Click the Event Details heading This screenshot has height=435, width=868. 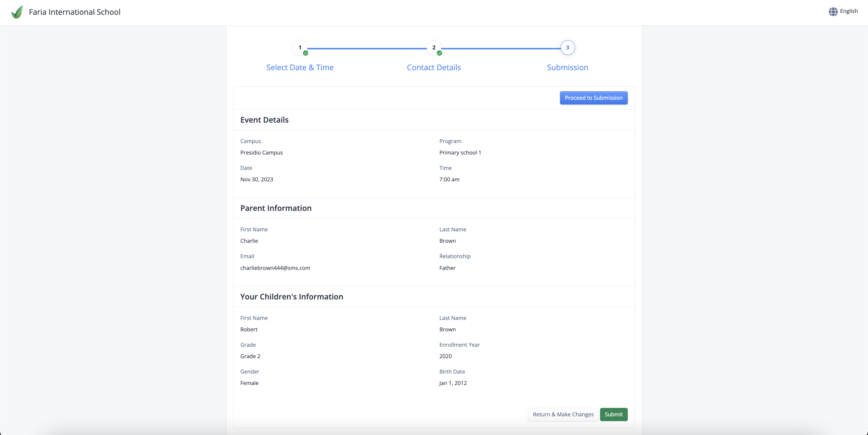click(264, 120)
